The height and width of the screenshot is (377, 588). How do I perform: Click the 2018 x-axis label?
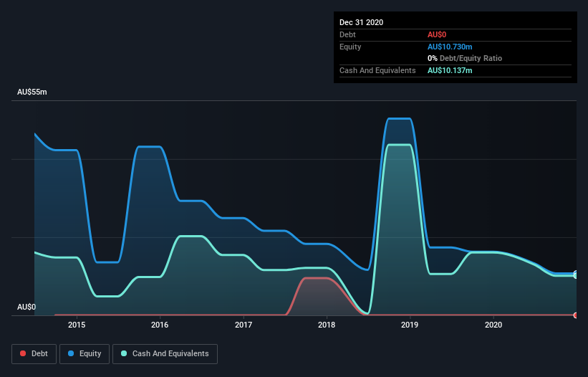click(327, 325)
